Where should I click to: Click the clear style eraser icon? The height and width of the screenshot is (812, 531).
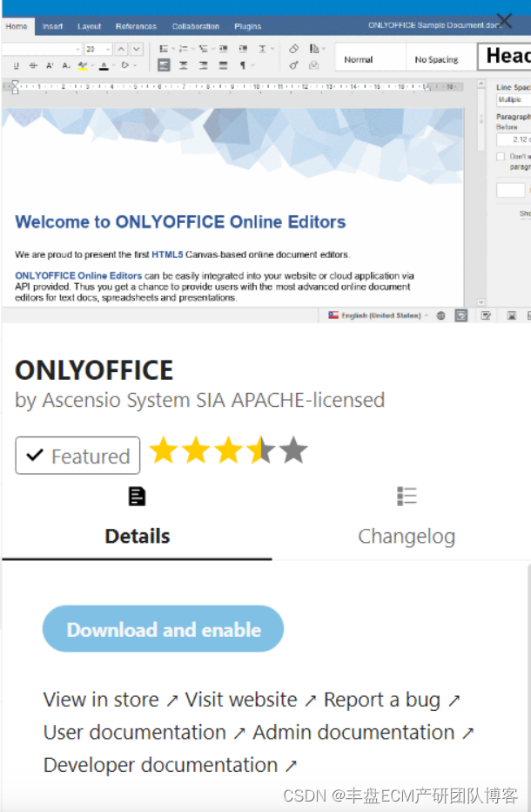coord(293,49)
